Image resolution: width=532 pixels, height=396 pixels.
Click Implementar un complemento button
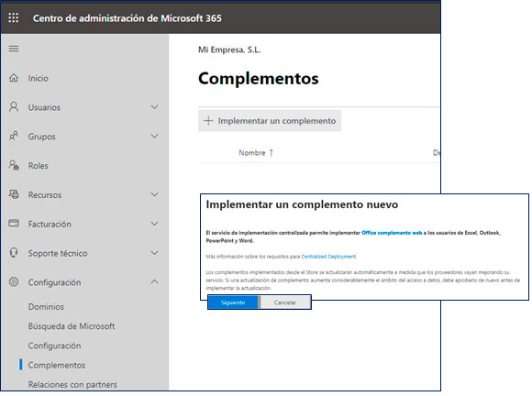270,121
